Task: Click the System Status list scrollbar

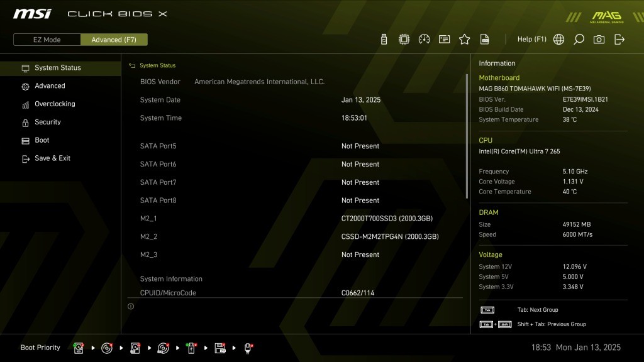Action: coord(467,135)
